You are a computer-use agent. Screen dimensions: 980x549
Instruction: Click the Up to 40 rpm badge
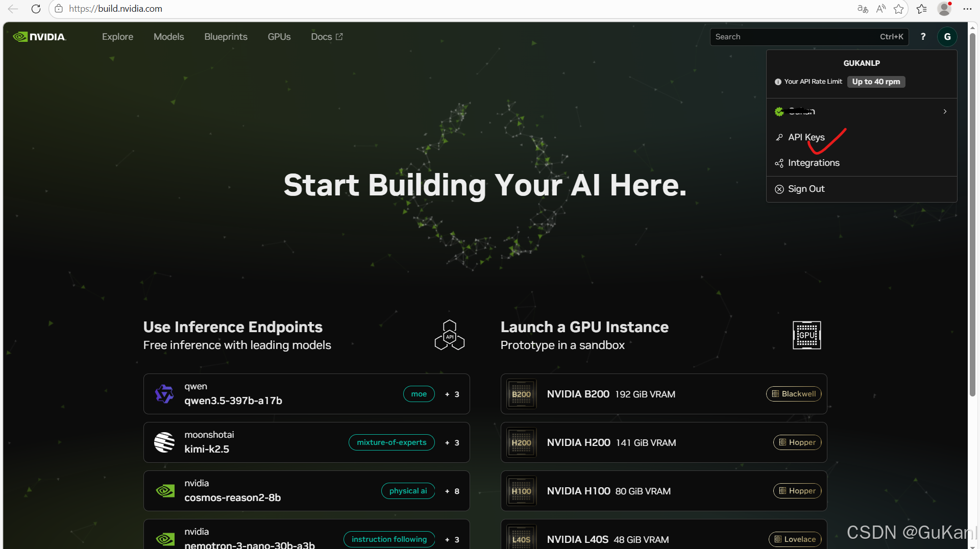click(876, 82)
